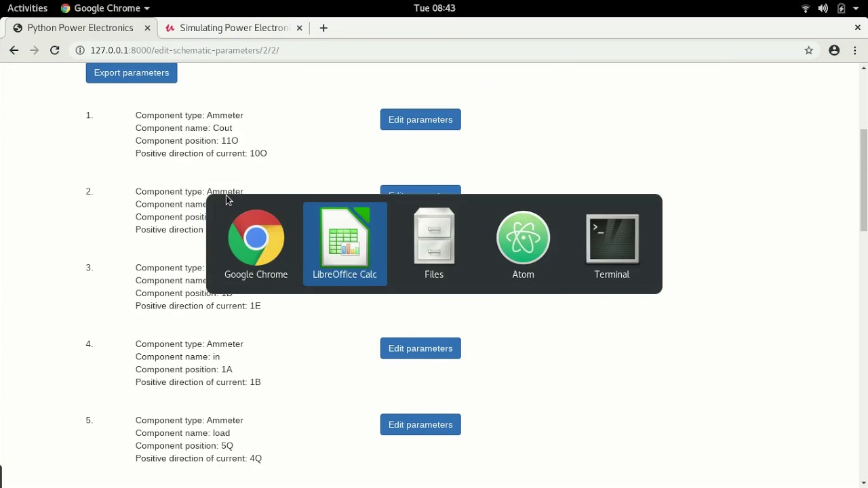Select text 'Component position: 1A'
Image resolution: width=868 pixels, height=488 pixels.
184,369
